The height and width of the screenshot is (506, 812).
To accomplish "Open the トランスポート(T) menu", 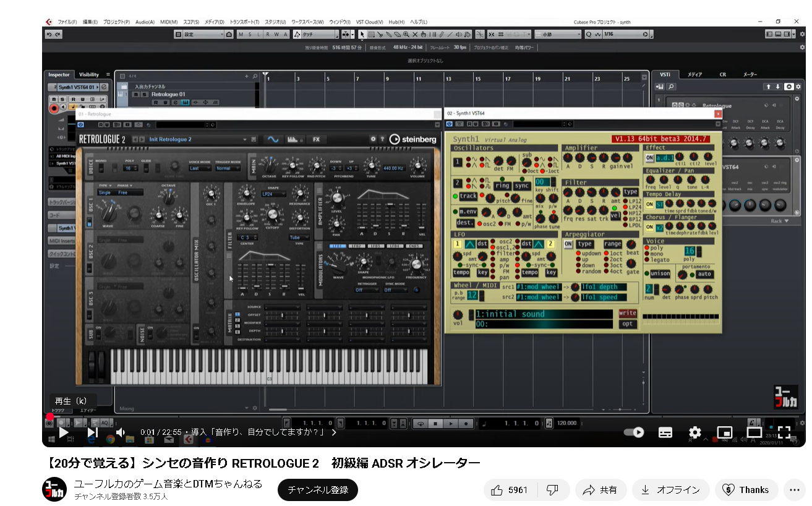I will (x=245, y=22).
